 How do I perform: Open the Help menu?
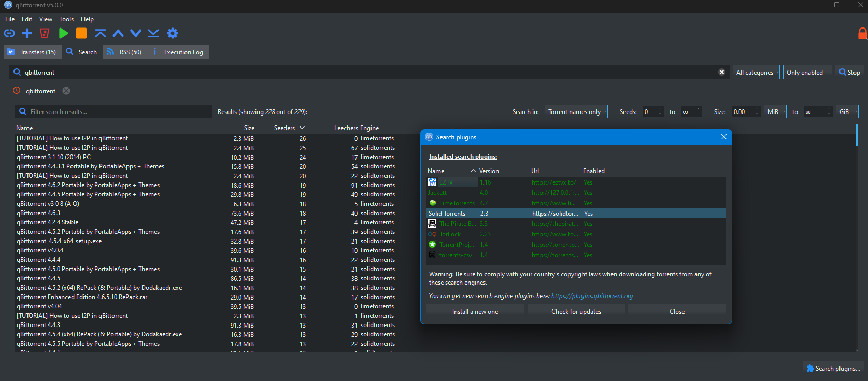click(x=87, y=19)
